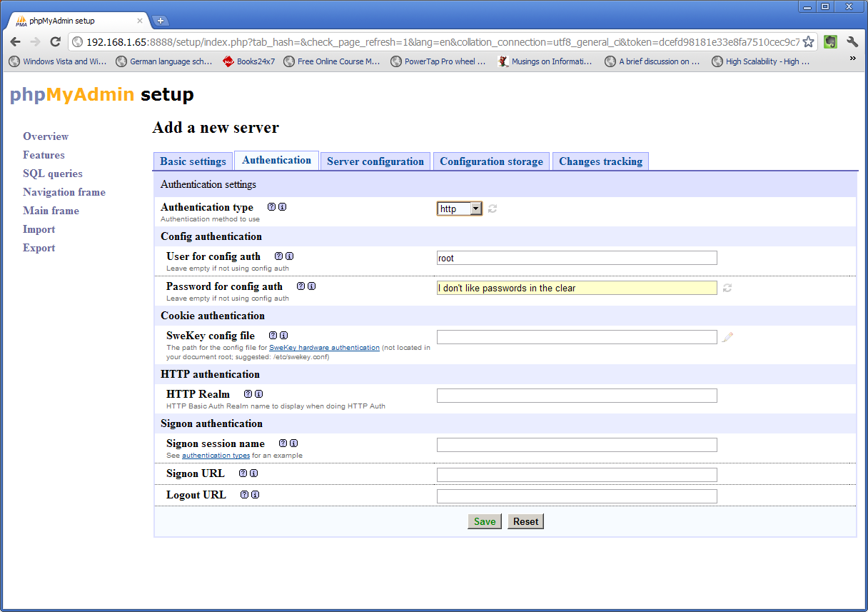The width and height of the screenshot is (868, 612).
Task: Click the browser address bar URL
Action: (443, 42)
